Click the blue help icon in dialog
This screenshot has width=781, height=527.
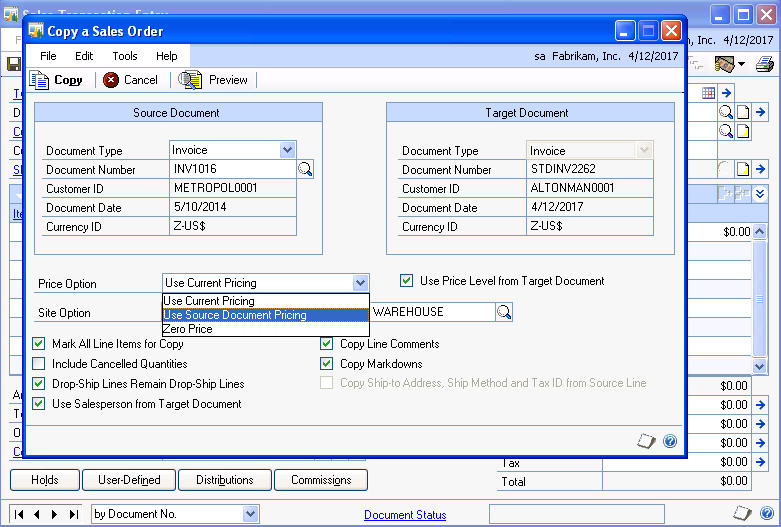(670, 441)
